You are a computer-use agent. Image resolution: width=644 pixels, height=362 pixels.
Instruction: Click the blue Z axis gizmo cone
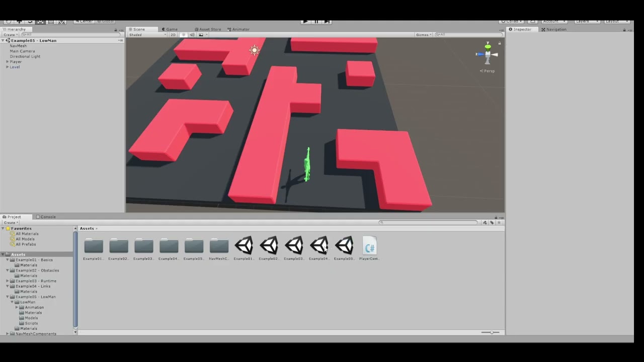[x=480, y=54]
